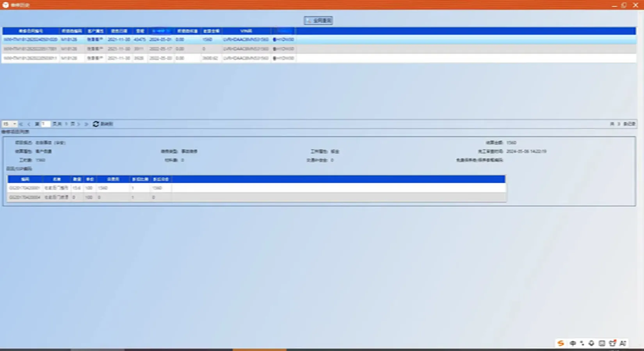Screen dimensions: 644x351
Task: Click the Sogou S logo in IME toolbar
Action: coord(561,343)
